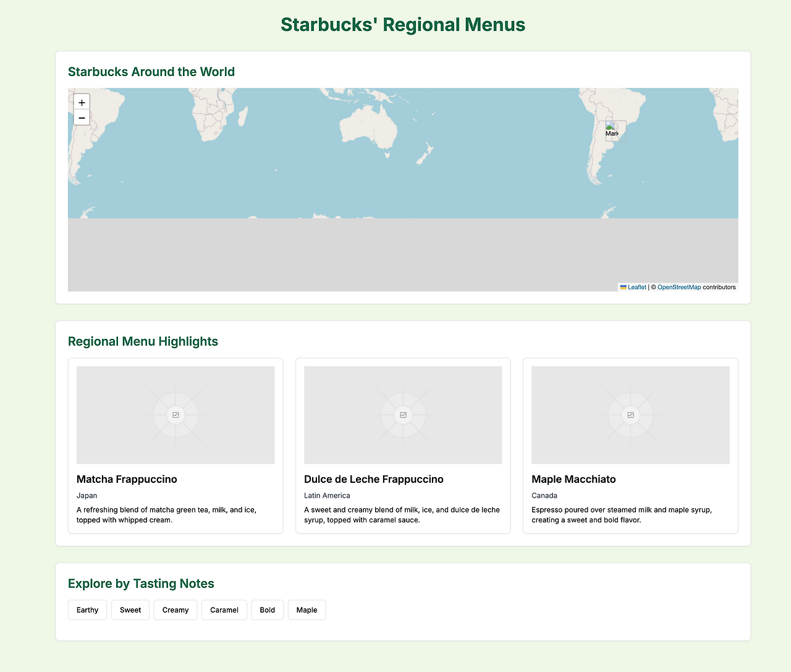Select the Earthy tasting note
This screenshot has height=672, width=791.
(88, 610)
